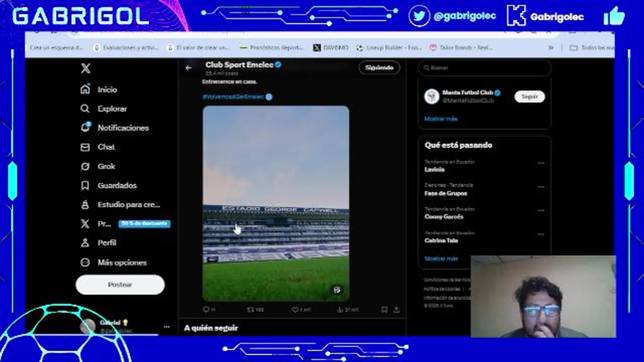644x362 pixels.
Task: Click the X logo in the sidebar
Action: pos(86,68)
